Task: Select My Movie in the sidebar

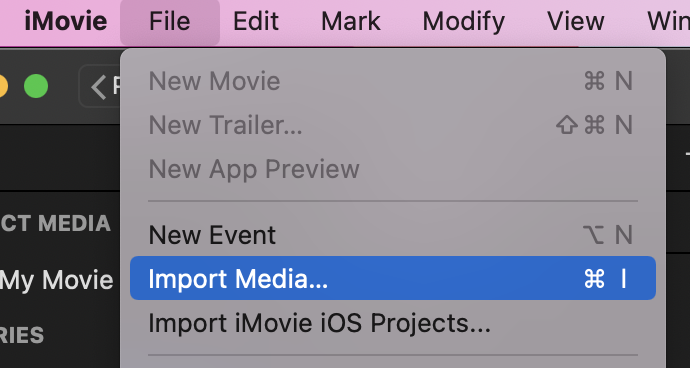Action: tap(57, 280)
